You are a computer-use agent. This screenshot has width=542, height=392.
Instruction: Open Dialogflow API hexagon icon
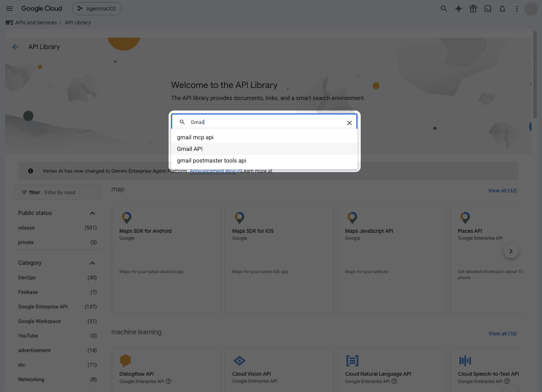pos(125,360)
